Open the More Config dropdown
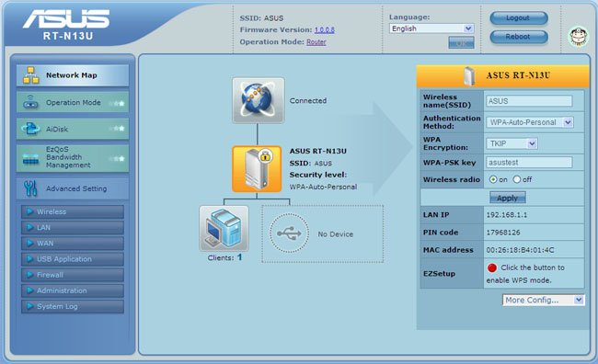Viewport: 598px width, 364px height. 543,300
